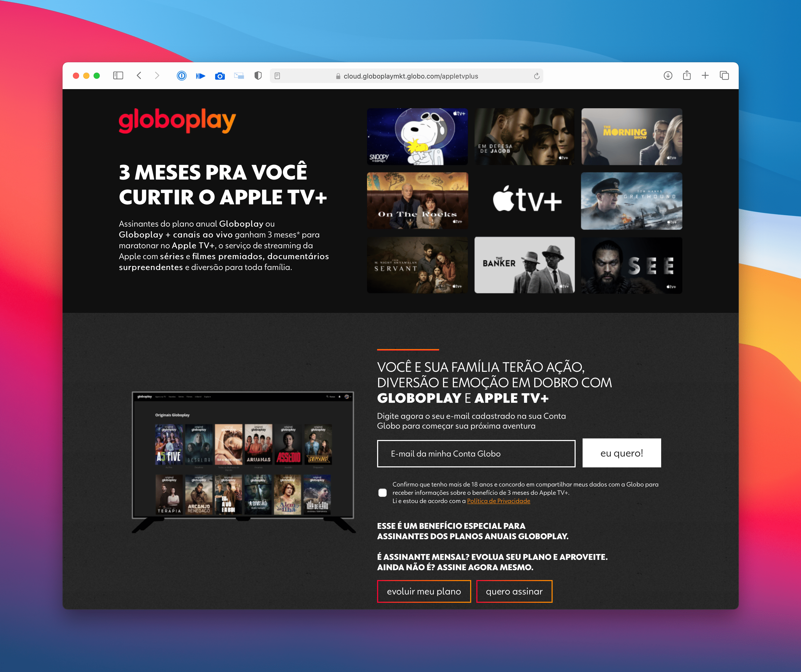Click the email input field
Screen dimensions: 801x672
[x=476, y=453]
